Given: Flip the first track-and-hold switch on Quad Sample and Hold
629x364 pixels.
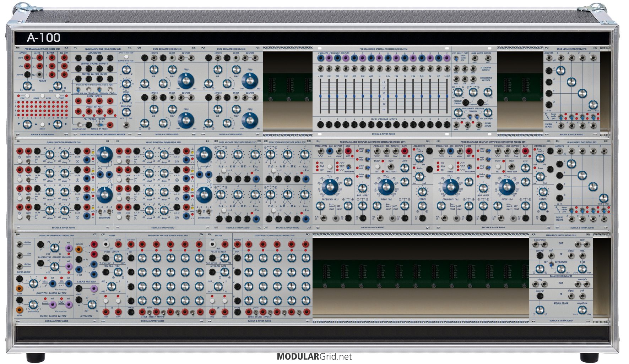Looking at the screenshot, I should (x=78, y=89).
